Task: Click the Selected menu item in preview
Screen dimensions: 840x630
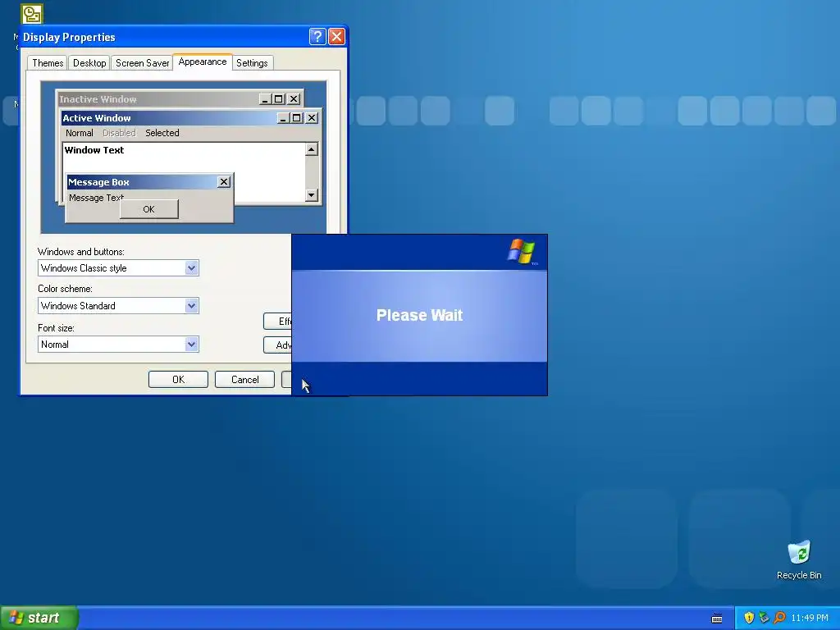Action: coord(162,133)
